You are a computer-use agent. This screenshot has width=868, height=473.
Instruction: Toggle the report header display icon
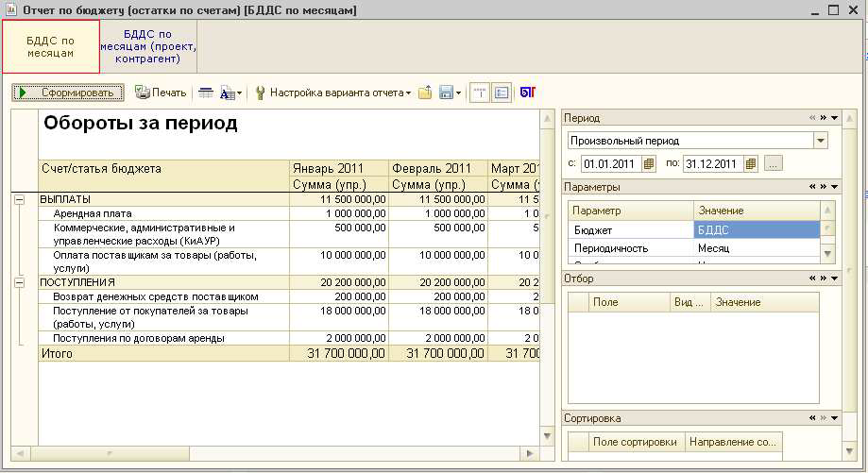[480, 93]
